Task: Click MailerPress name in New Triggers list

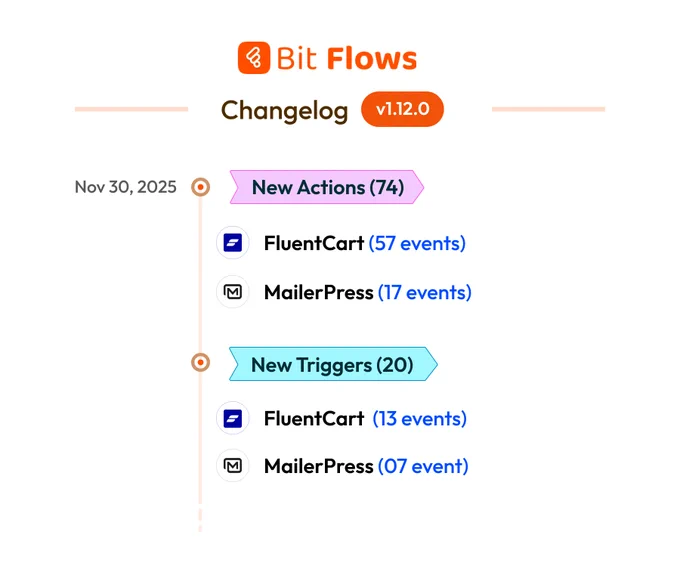Action: point(319,467)
